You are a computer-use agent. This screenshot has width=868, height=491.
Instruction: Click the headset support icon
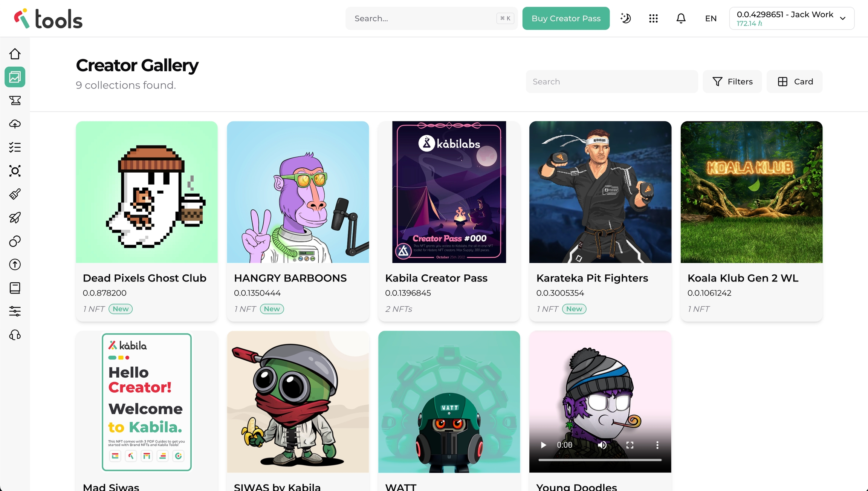click(15, 335)
